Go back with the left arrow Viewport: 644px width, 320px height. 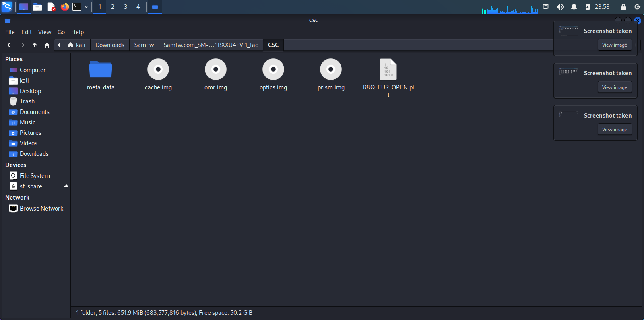pyautogui.click(x=10, y=45)
